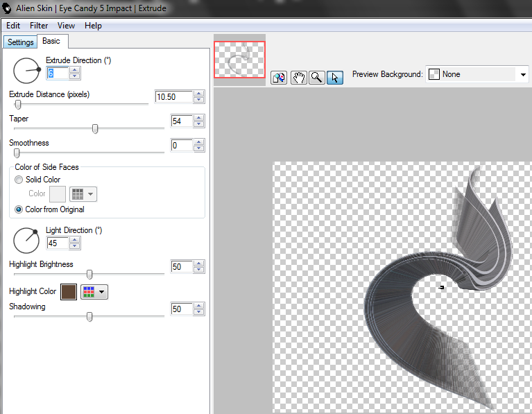Click the Highlight Color brown swatch
The width and height of the screenshot is (532, 414).
[x=69, y=292]
